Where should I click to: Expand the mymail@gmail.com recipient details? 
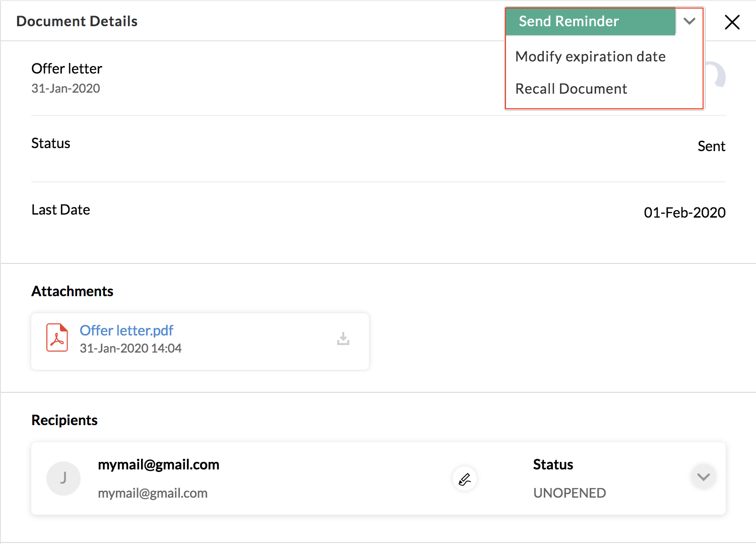click(704, 477)
